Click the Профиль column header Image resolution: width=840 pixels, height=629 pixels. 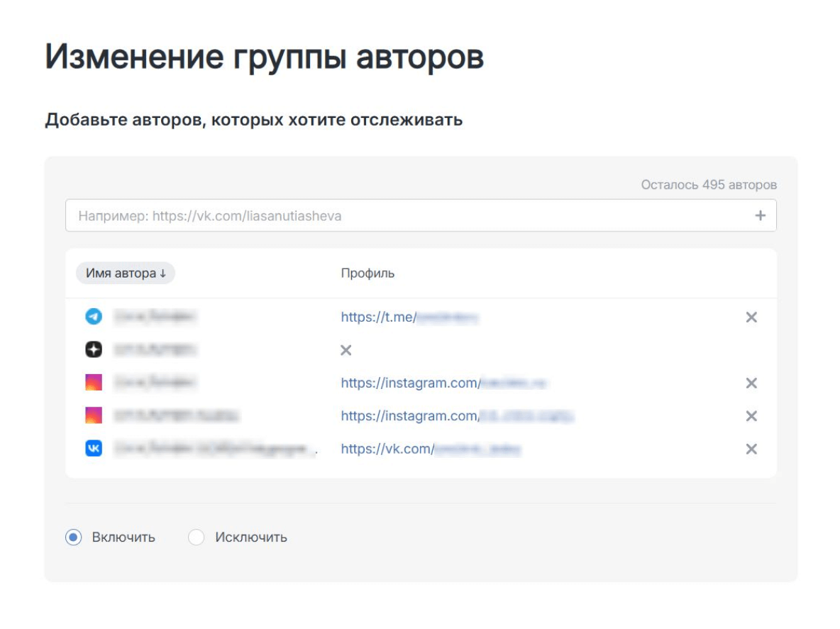coord(367,273)
